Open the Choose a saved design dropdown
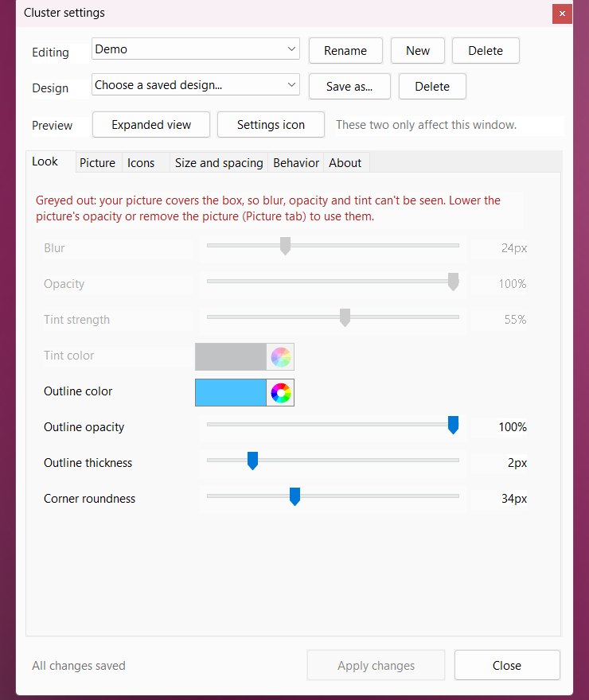This screenshot has width=589, height=700. tap(196, 84)
